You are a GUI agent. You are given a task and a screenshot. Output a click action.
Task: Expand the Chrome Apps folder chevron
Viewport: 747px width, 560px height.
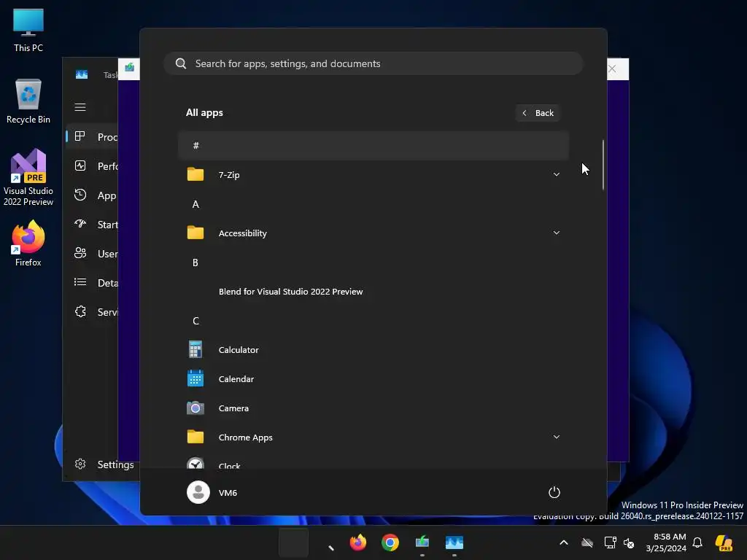tap(556, 437)
